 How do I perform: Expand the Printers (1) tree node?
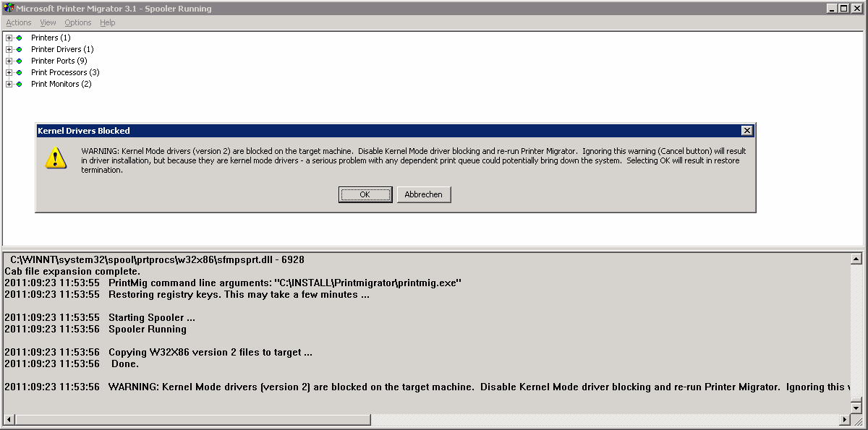coord(9,38)
